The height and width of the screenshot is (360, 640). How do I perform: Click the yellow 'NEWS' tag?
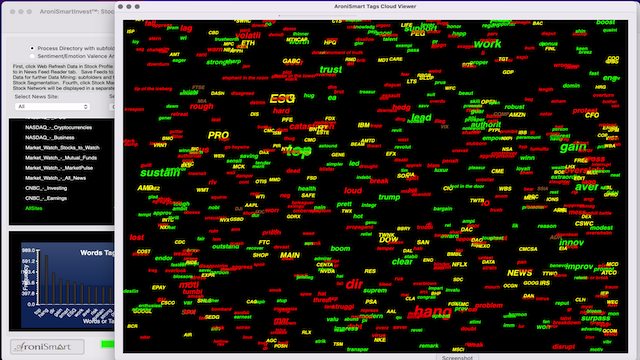coord(520,273)
